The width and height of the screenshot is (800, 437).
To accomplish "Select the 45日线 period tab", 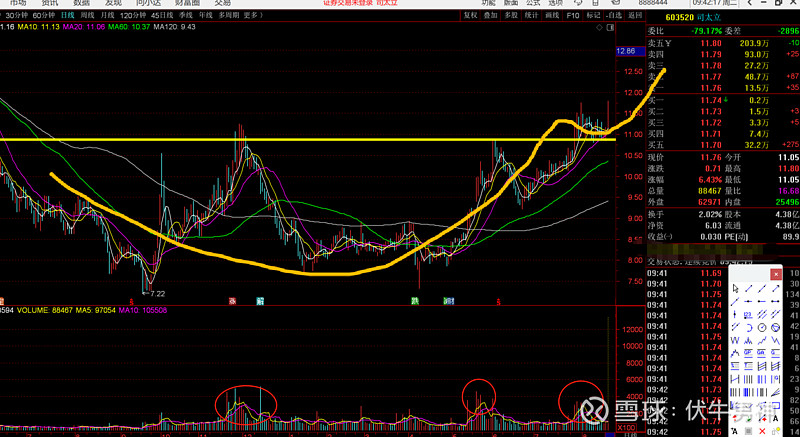I will click(162, 15).
